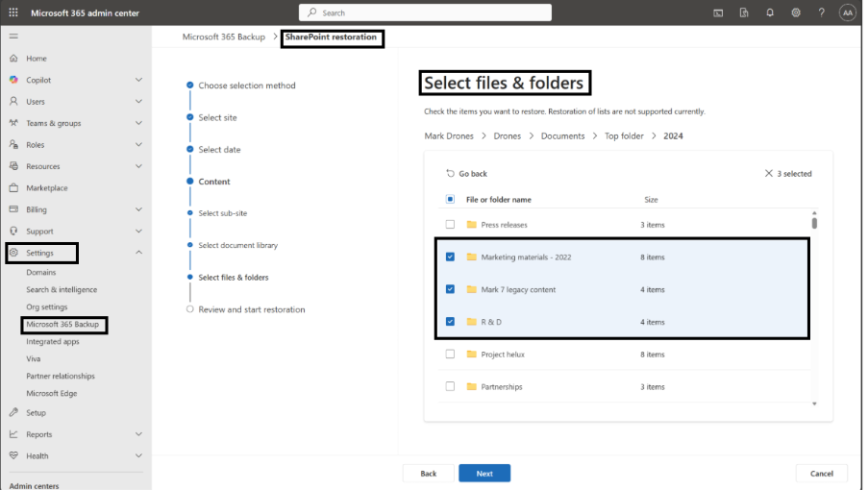This screenshot has width=868, height=490.
Task: Click the notifications bell icon
Action: [770, 12]
